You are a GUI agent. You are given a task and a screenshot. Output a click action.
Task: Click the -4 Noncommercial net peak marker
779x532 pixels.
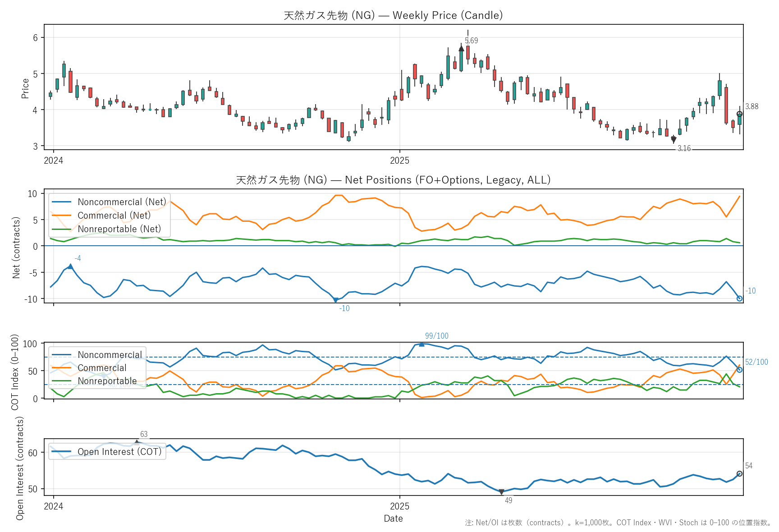tap(70, 266)
